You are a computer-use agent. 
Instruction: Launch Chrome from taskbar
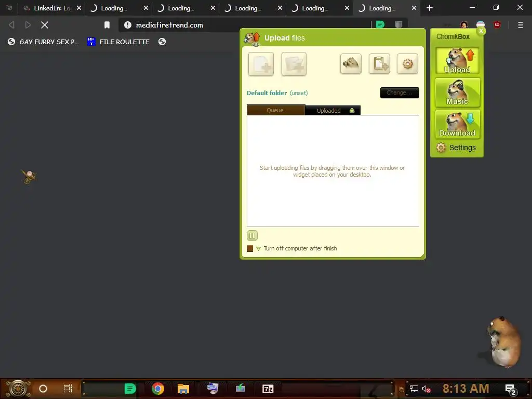point(158,389)
